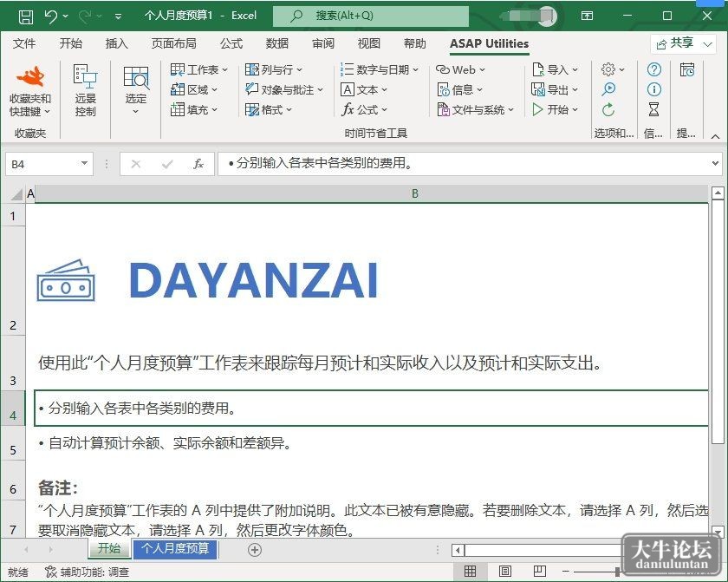Click 辅助功能: 调查 accessibility status
Screen dimensions: 728x582
tap(87, 572)
